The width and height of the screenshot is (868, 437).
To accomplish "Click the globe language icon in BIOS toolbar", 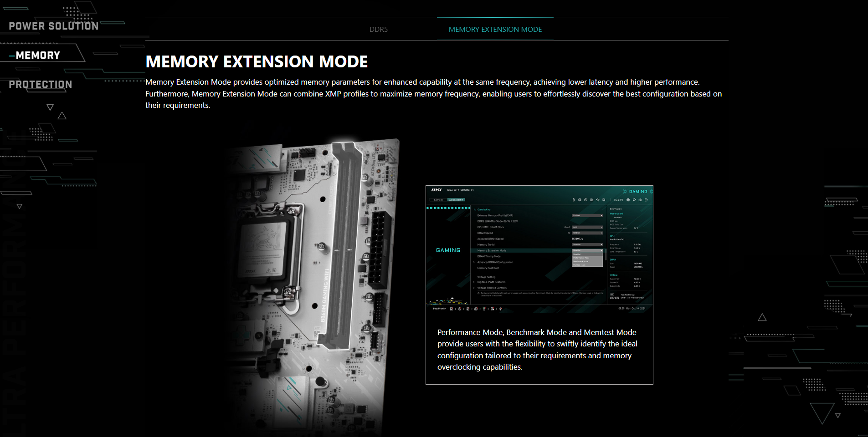I will pos(628,200).
